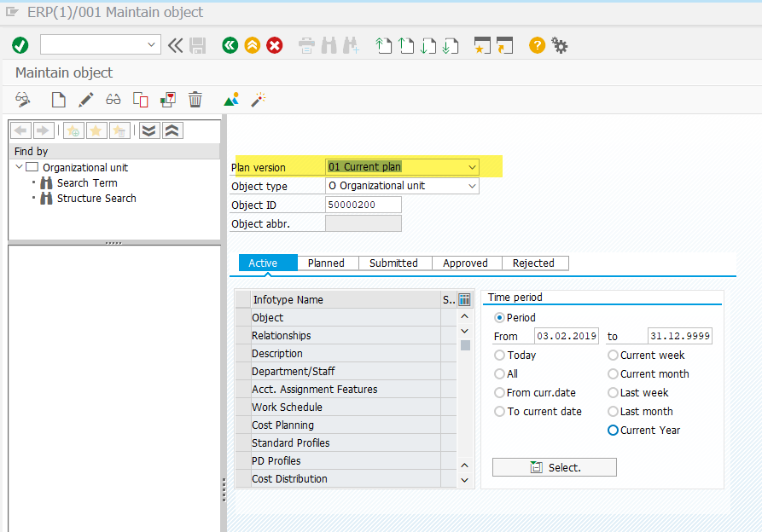Go to Next Page icon

(428, 46)
